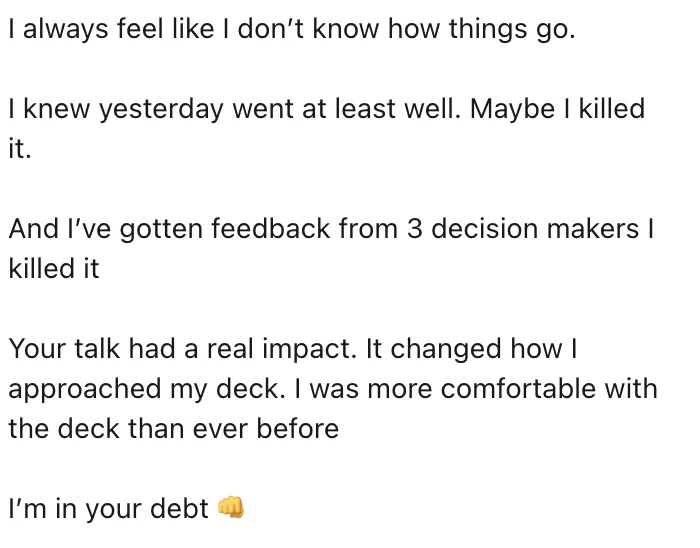Click the wrapped text "killed it"
This screenshot has width=700, height=548.
53,268
